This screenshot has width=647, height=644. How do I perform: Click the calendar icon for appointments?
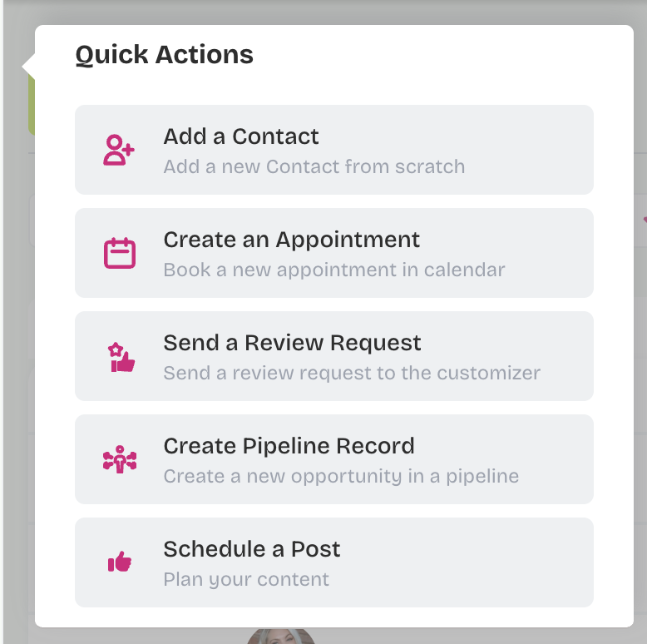(x=120, y=253)
